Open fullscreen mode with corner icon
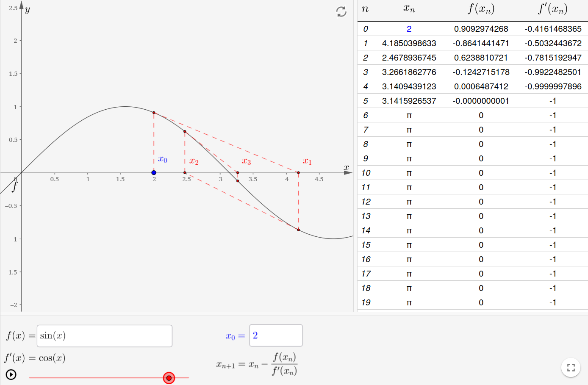This screenshot has width=588, height=385. point(571,368)
